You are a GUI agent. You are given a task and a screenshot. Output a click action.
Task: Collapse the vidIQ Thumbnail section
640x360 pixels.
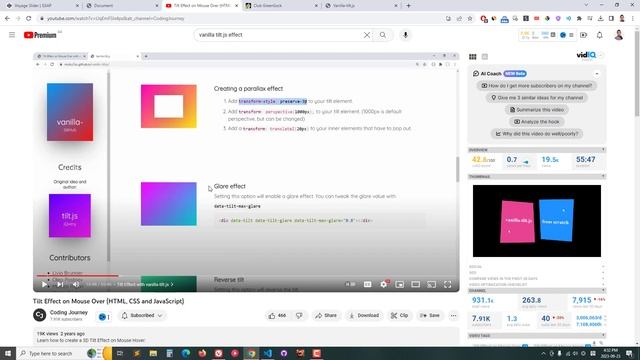(603, 176)
